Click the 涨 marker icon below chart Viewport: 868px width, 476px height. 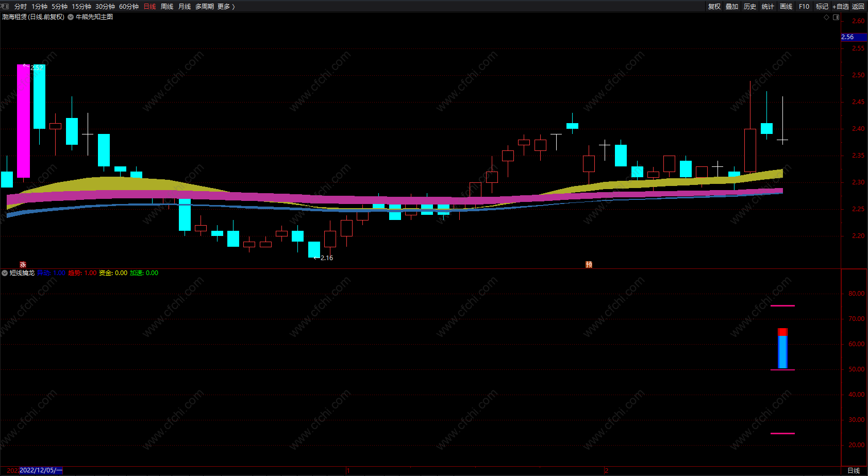pos(23,264)
